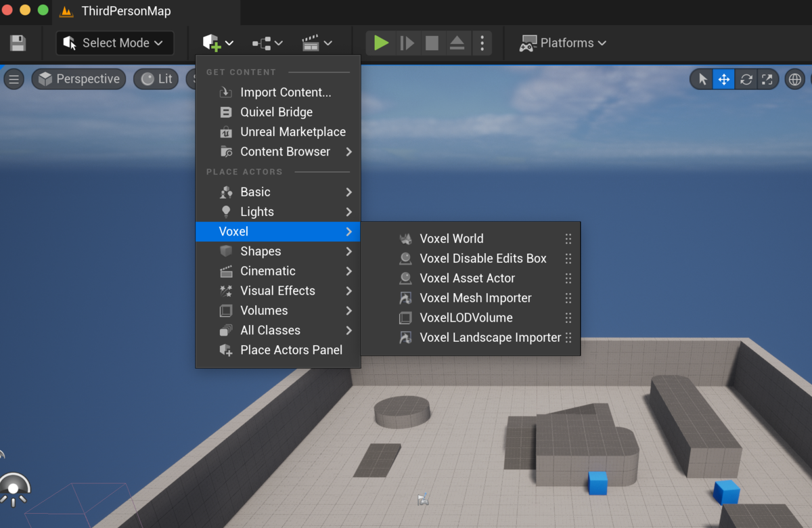Click the player start flag icon in viewport
This screenshot has width=812, height=528.
pyautogui.click(x=423, y=500)
